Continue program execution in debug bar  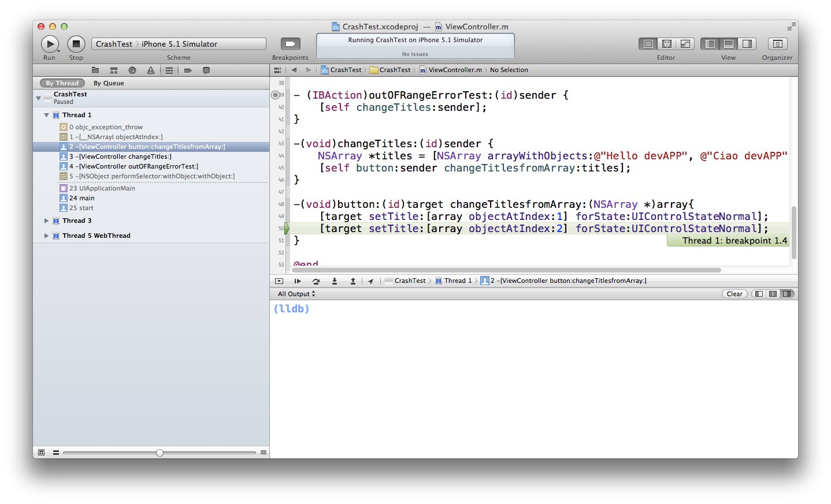click(x=298, y=281)
